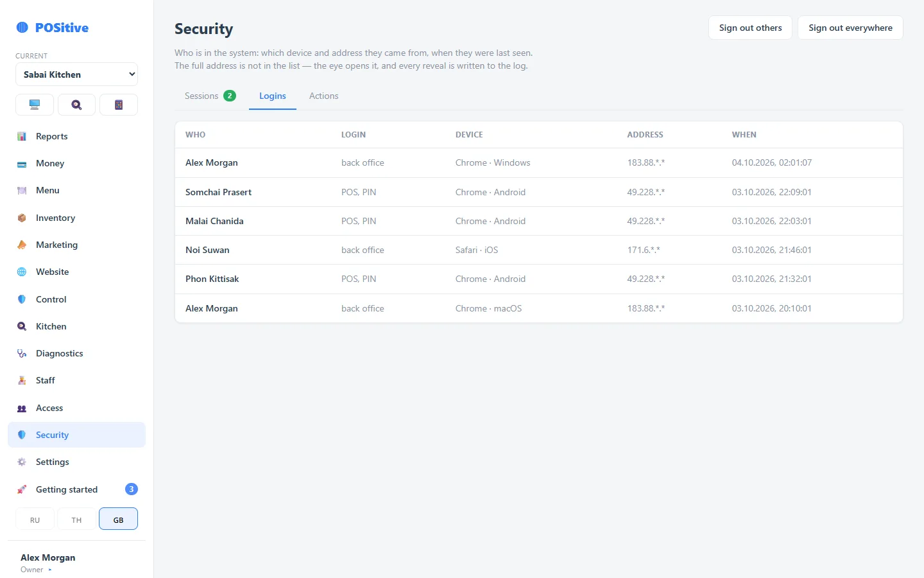Open the Security sidebar item

click(76, 435)
